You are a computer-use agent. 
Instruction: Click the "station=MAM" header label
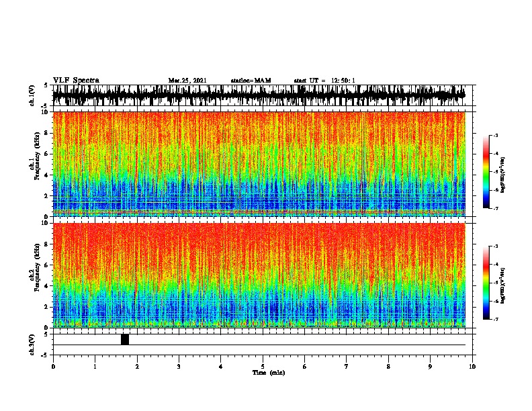click(251, 81)
